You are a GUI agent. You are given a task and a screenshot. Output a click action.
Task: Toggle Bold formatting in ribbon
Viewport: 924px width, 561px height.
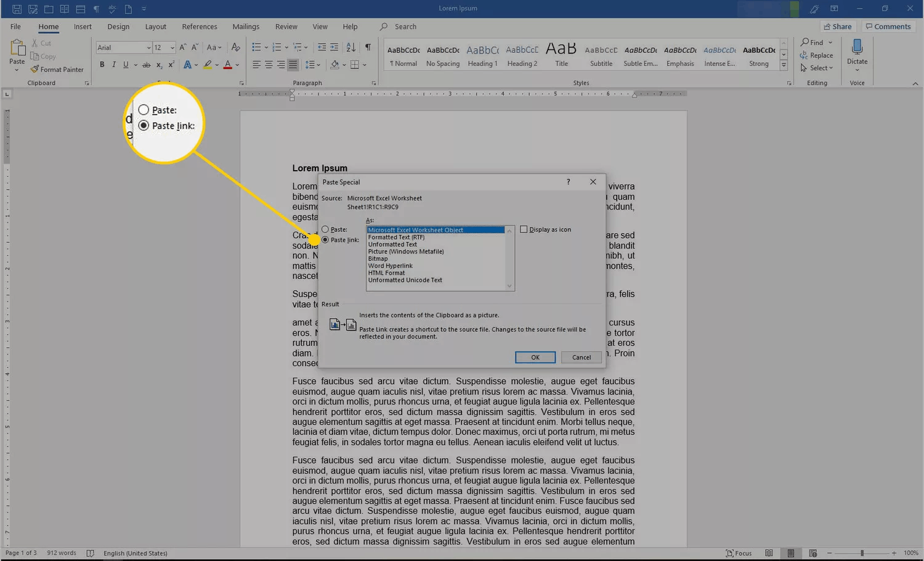(x=102, y=65)
